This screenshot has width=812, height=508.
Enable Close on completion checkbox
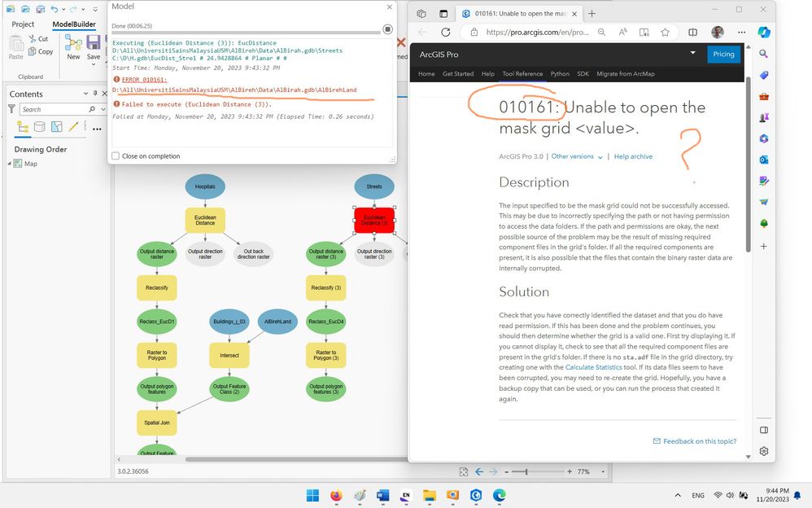(116, 156)
